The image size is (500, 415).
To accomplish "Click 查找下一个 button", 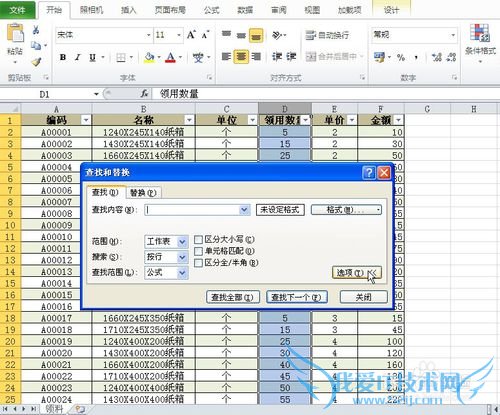I will (297, 297).
